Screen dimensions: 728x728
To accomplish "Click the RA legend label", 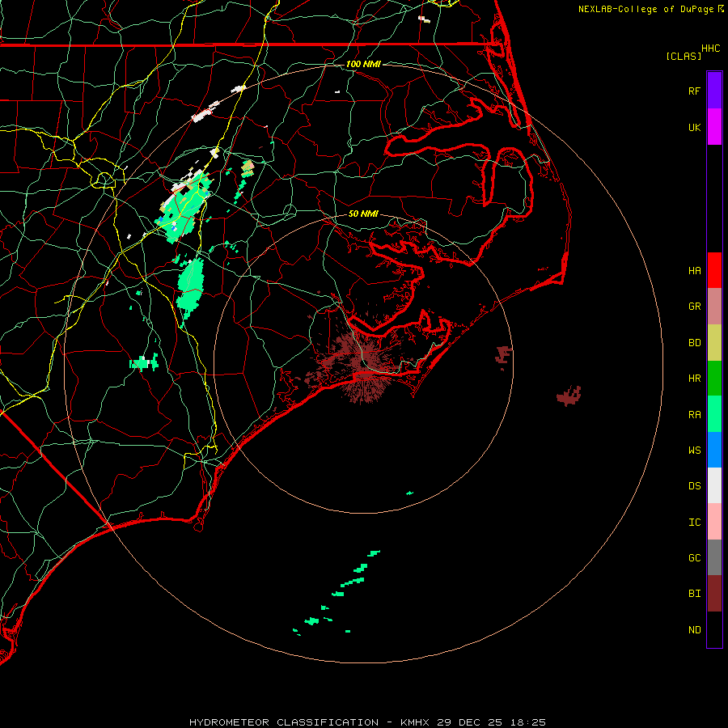I will pos(694,415).
